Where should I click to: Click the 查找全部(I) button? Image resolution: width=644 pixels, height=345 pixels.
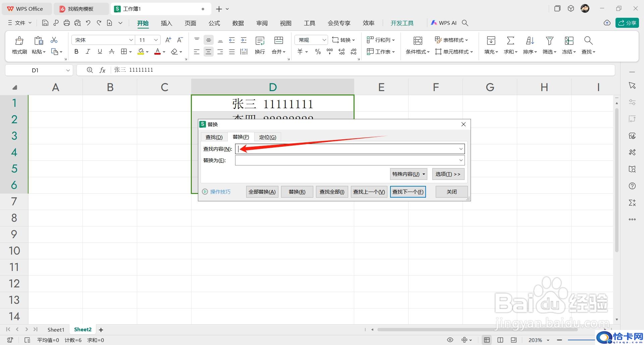click(332, 192)
